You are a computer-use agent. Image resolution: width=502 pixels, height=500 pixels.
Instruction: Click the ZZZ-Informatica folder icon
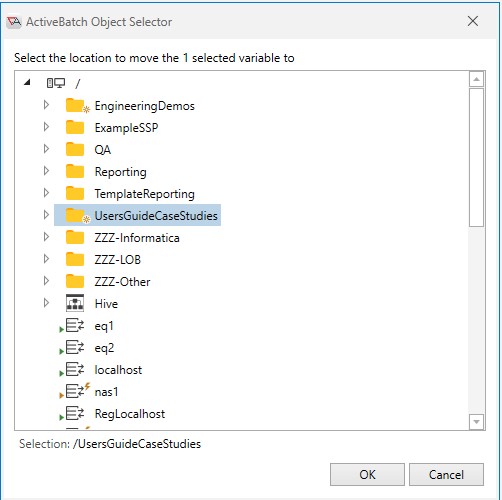coord(75,238)
